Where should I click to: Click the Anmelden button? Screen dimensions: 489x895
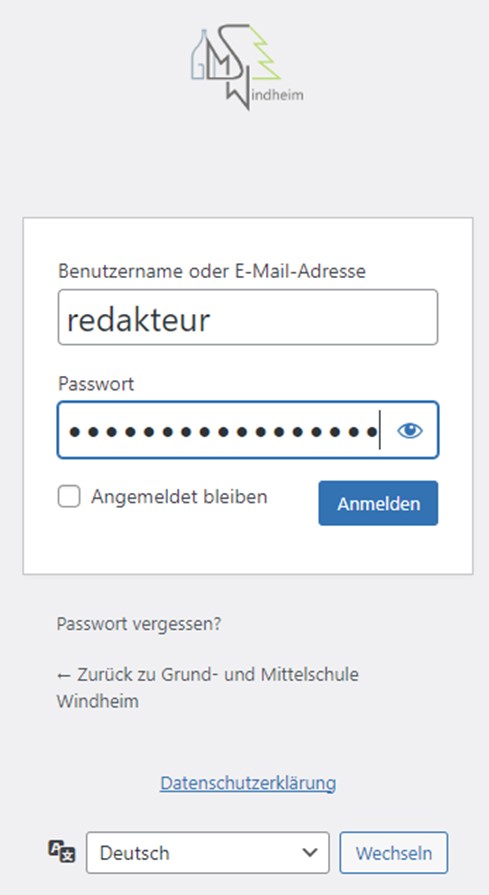[x=378, y=503]
